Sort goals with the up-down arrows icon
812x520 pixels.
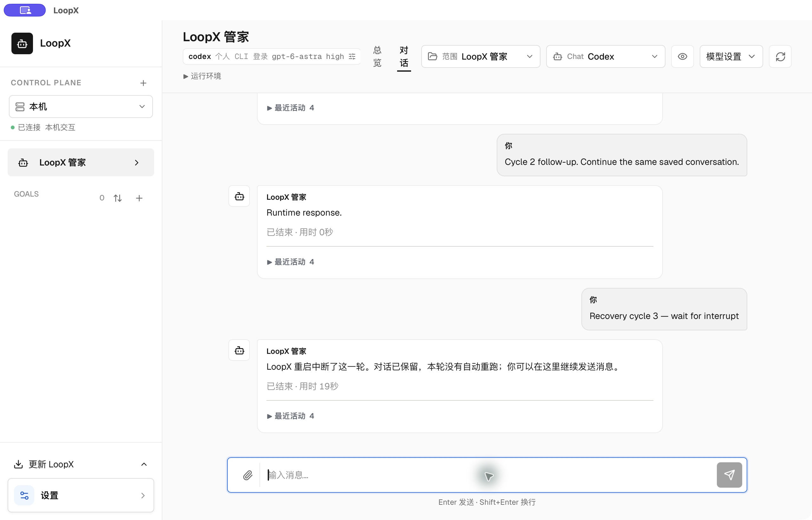tap(118, 198)
